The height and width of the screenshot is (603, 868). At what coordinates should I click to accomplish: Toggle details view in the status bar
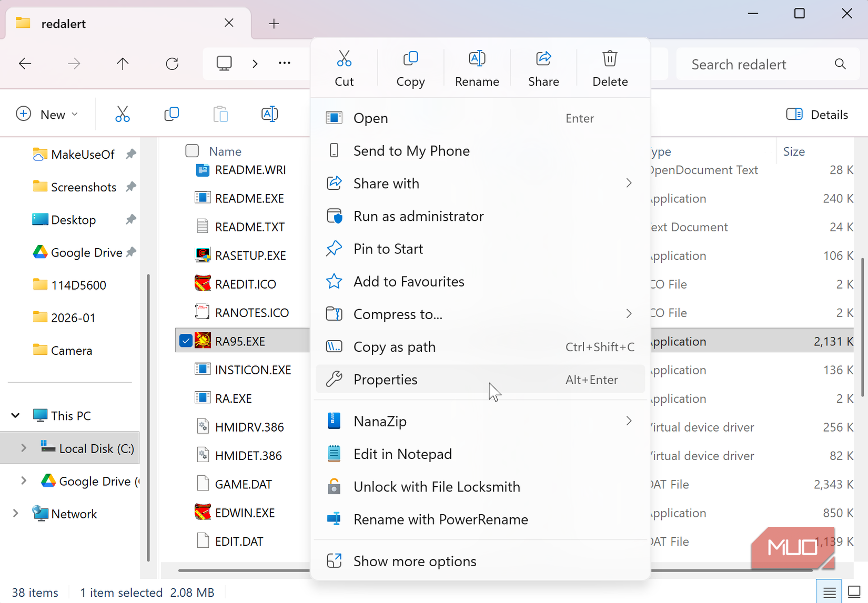click(x=829, y=591)
